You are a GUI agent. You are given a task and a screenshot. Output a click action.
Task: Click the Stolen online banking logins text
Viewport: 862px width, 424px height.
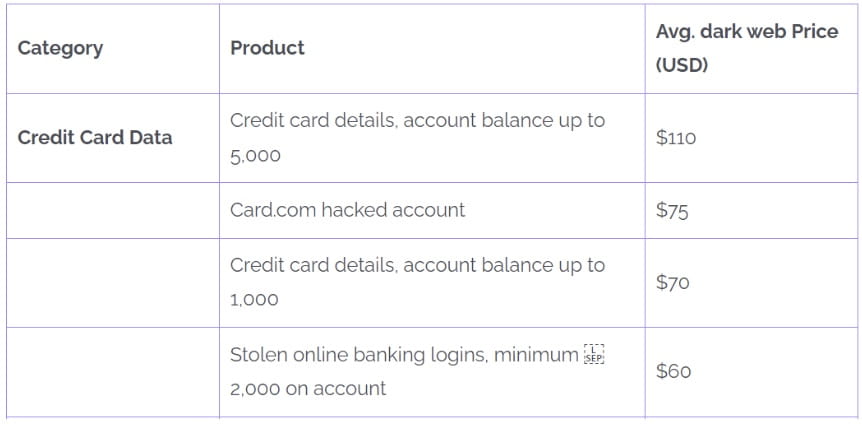[404, 355]
